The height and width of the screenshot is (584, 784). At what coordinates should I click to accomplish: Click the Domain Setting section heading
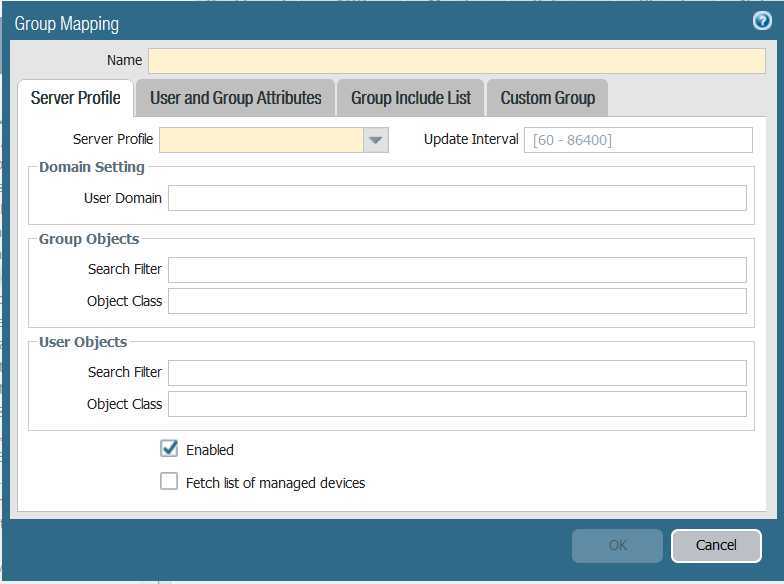pos(92,167)
